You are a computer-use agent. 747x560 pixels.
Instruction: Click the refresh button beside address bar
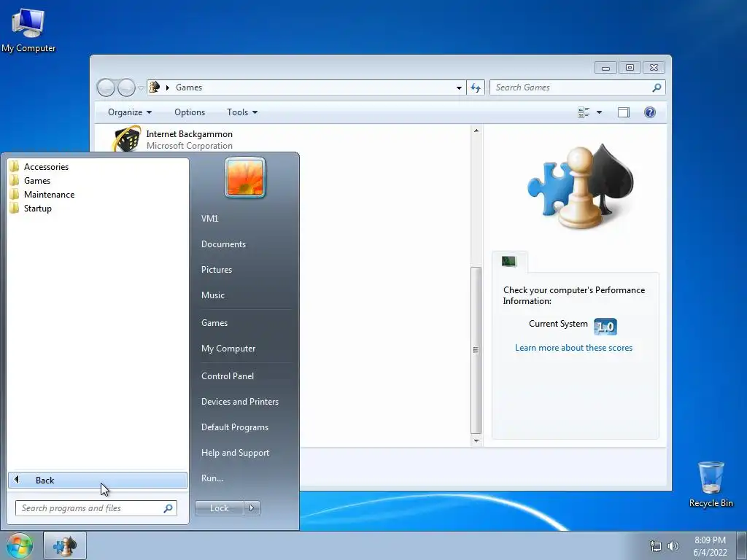point(476,87)
